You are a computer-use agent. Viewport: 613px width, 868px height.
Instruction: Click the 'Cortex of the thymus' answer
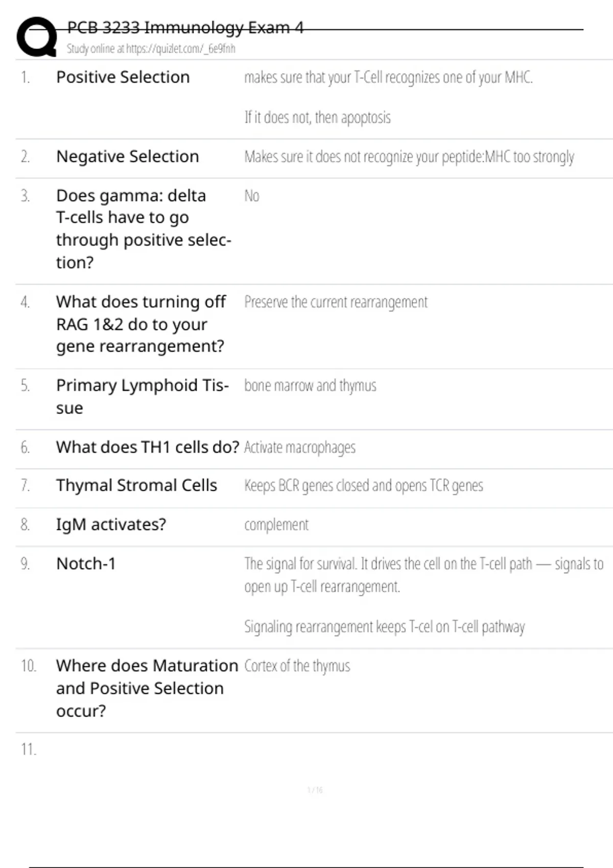click(297, 666)
